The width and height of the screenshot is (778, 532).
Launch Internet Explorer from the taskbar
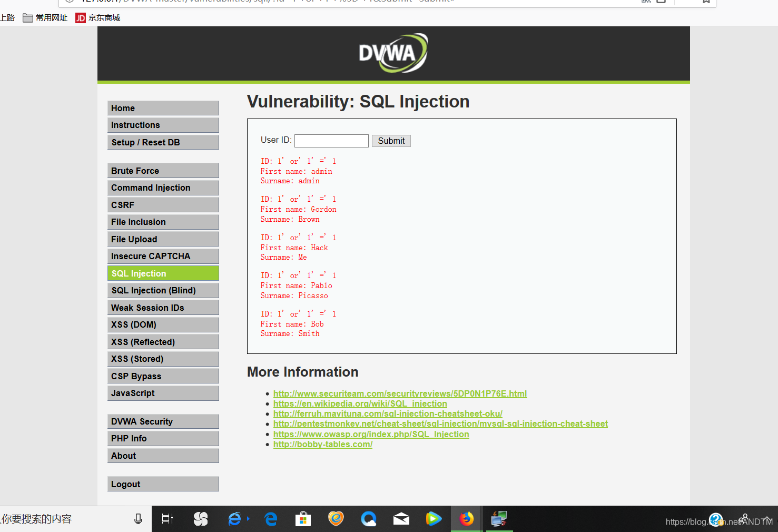click(x=235, y=519)
